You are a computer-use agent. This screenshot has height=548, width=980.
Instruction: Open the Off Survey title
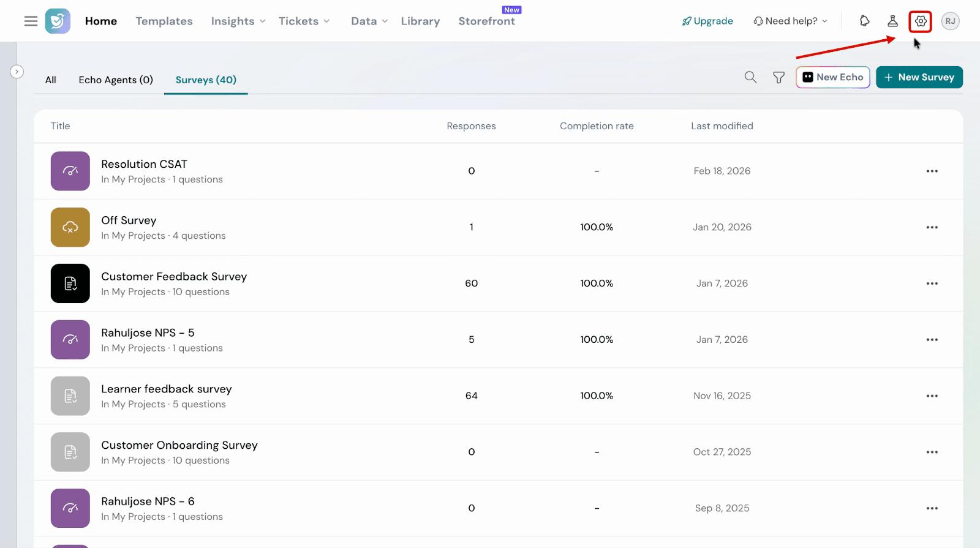(x=129, y=220)
